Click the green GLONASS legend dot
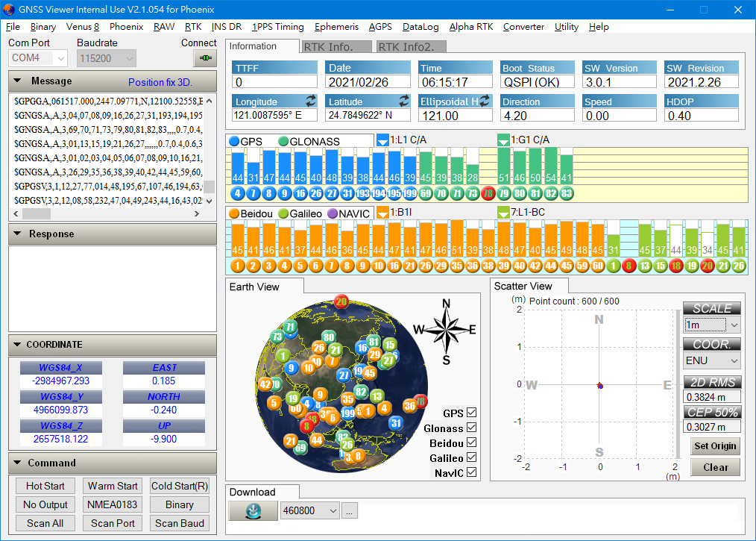This screenshot has width=756, height=541. point(283,141)
